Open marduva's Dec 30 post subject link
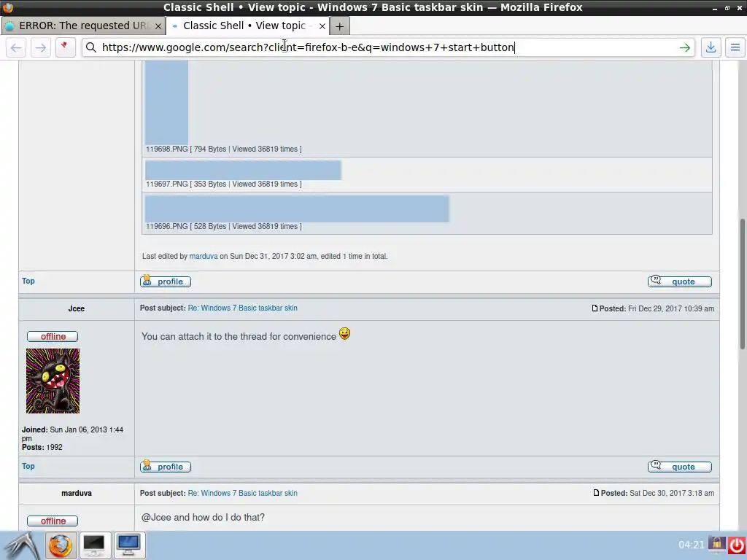747x560 pixels. (242, 494)
